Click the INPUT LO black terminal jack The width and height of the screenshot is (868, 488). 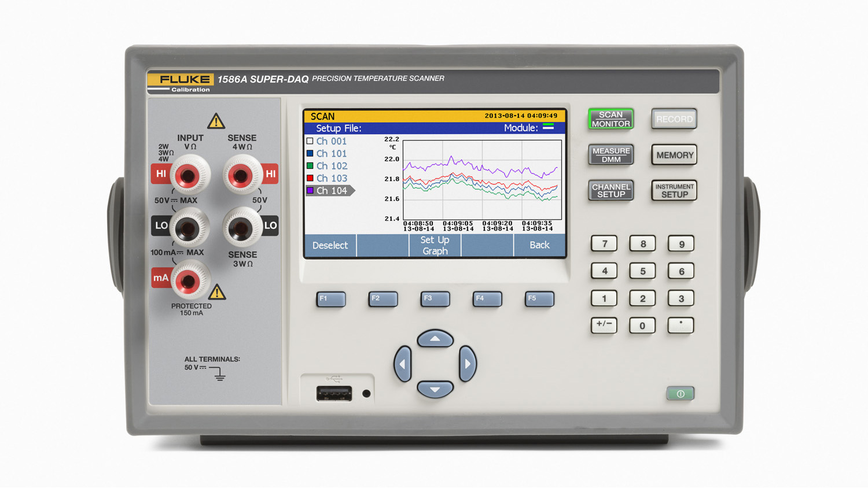(189, 228)
